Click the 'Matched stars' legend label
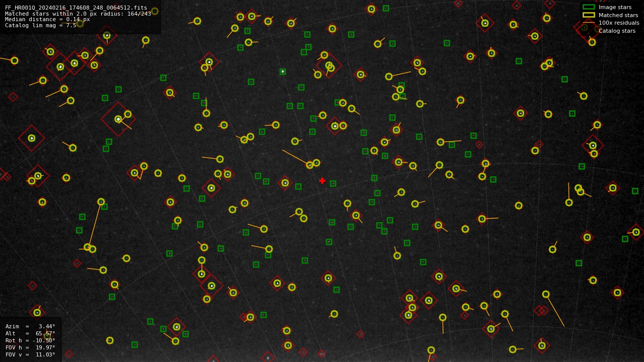The width and height of the screenshot is (644, 362). pyautogui.click(x=618, y=15)
